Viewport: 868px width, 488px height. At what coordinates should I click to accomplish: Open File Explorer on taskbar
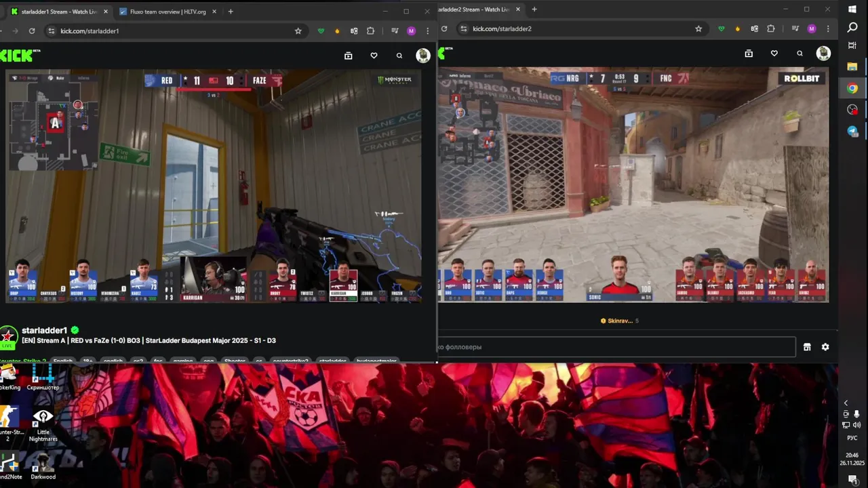(x=852, y=66)
